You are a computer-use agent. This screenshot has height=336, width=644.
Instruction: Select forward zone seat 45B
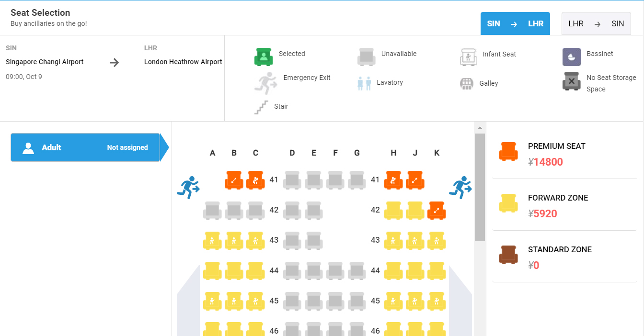click(x=234, y=301)
